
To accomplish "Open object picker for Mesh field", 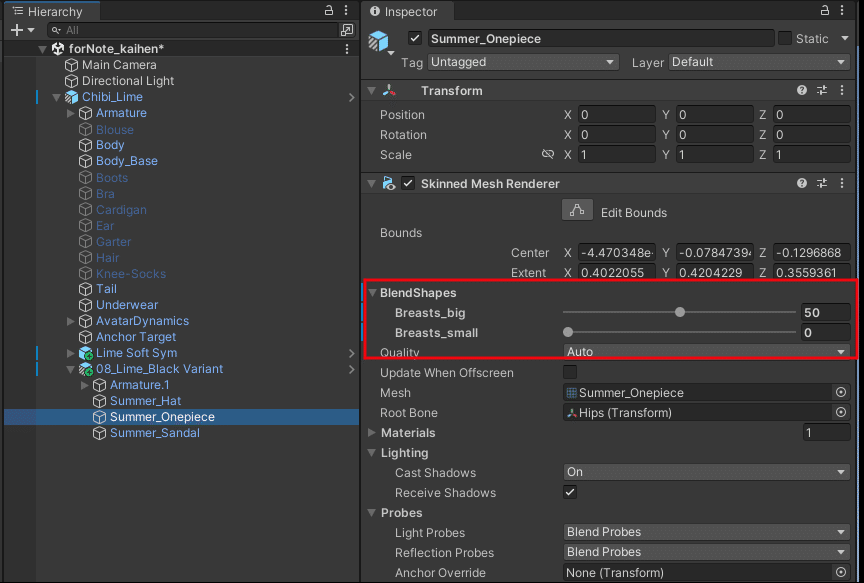I will click(841, 392).
